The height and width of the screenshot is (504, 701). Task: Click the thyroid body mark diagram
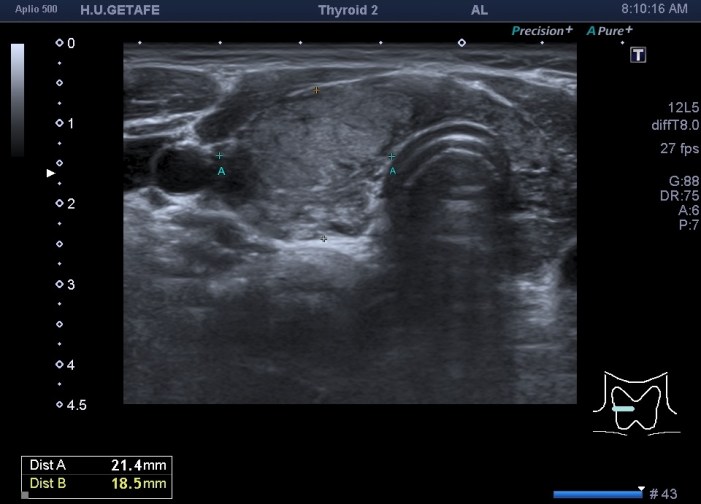click(630, 401)
